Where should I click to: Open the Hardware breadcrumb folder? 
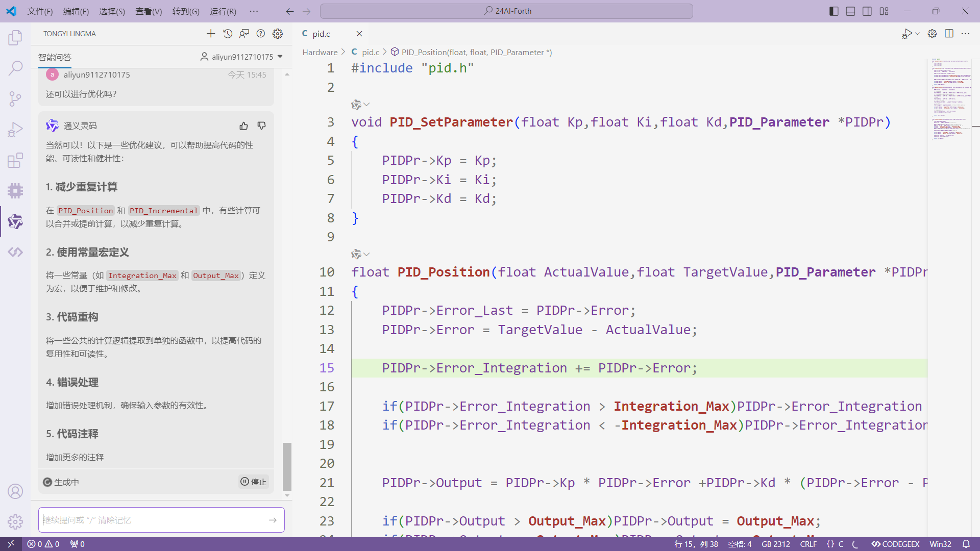320,52
